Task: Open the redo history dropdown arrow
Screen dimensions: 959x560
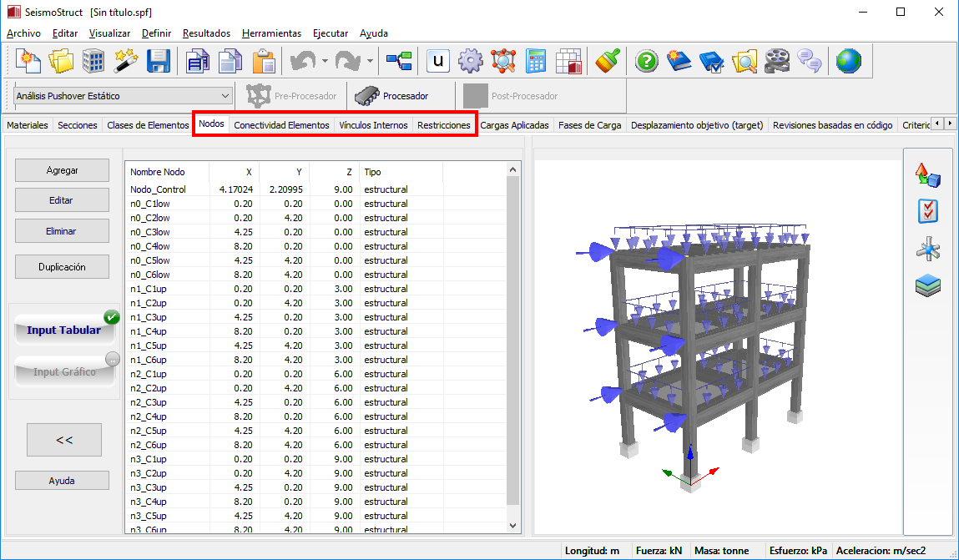Action: 370,61
